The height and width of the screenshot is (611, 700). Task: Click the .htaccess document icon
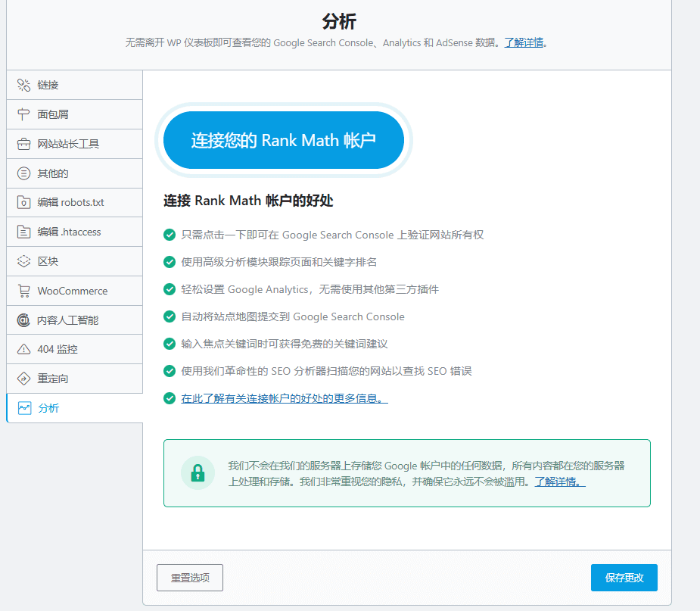(23, 232)
